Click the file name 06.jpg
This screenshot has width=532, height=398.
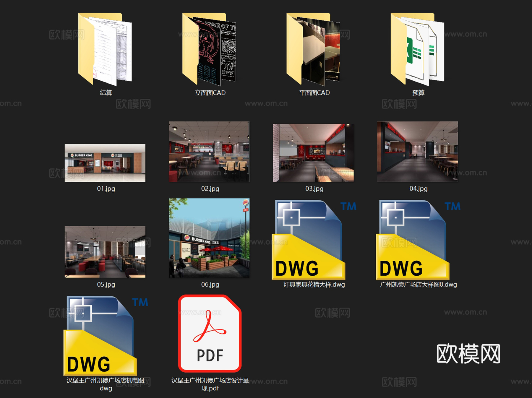click(210, 285)
